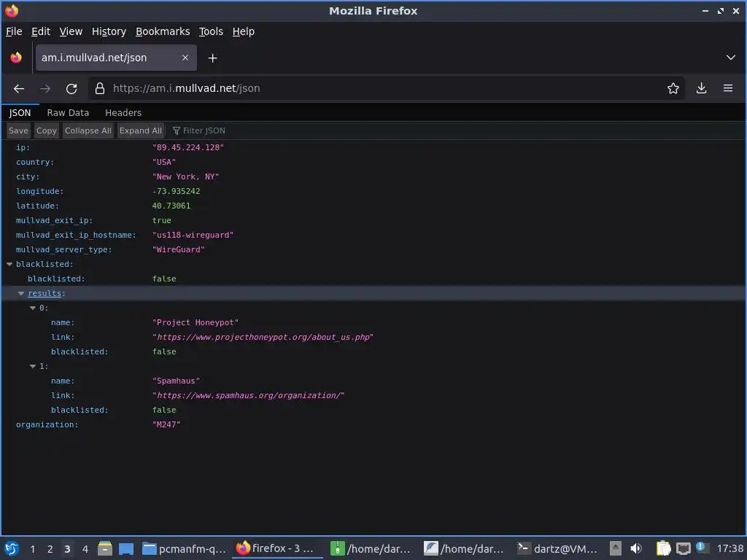
Task: Open the View menu
Action: tap(71, 31)
